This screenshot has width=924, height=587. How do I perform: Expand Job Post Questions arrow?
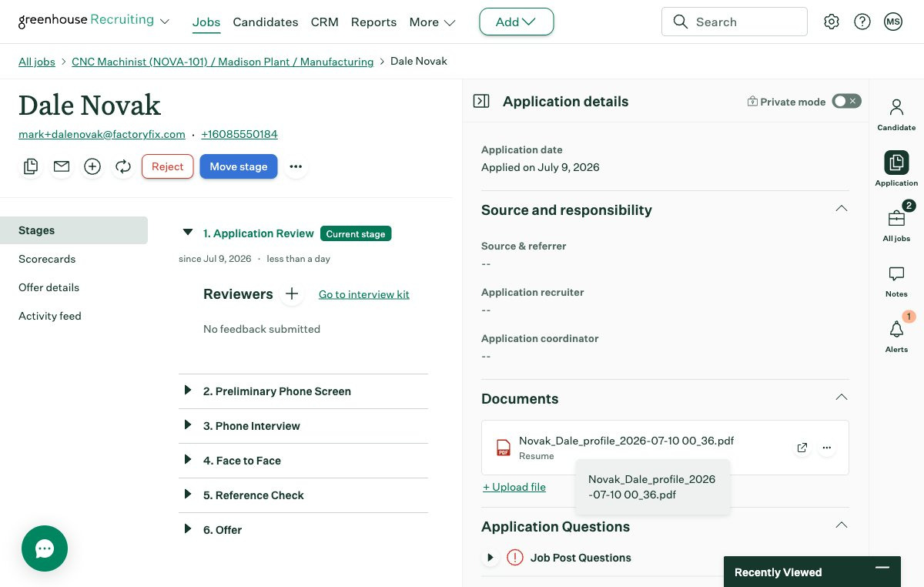click(x=490, y=558)
